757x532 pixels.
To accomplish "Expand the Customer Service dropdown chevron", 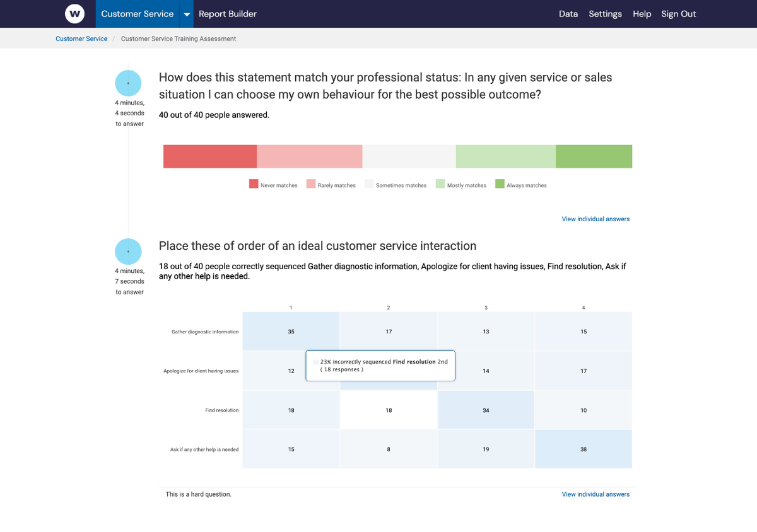I will [x=186, y=13].
